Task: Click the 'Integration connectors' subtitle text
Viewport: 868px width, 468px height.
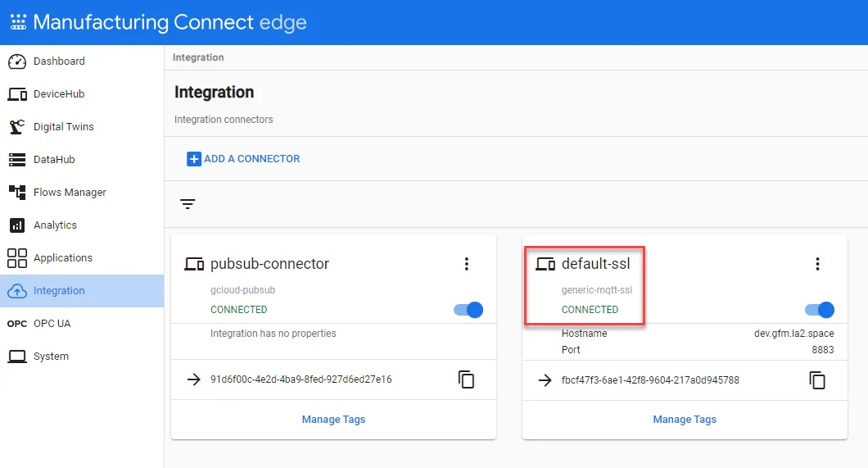Action: (x=224, y=120)
